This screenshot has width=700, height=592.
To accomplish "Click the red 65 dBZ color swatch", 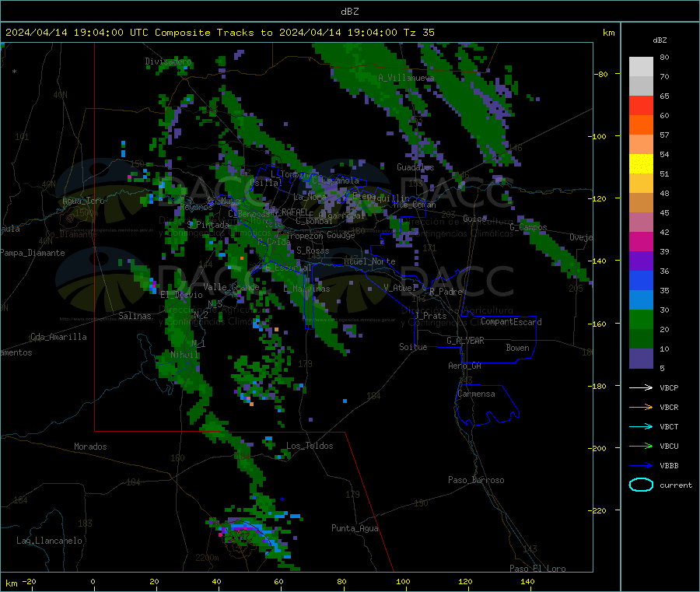I will point(641,105).
